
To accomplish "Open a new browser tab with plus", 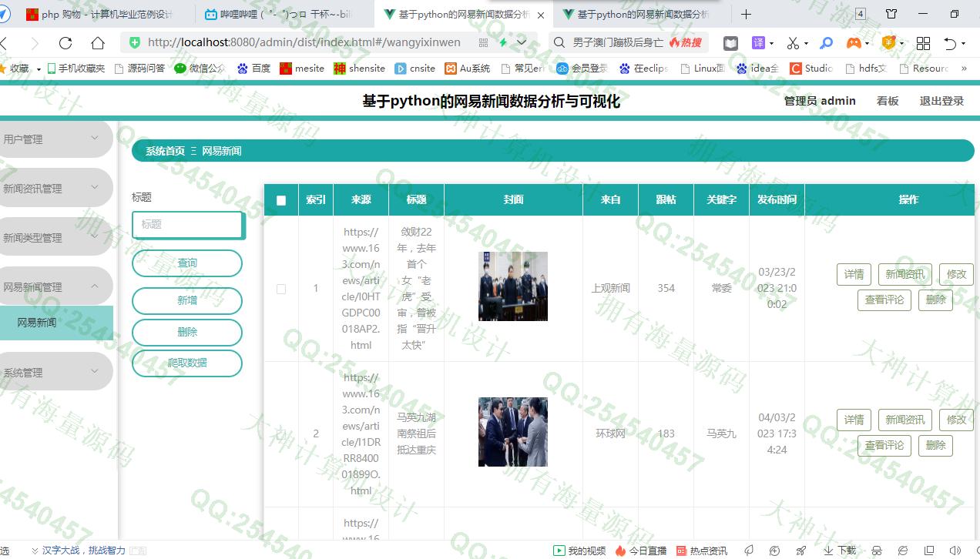I will tap(746, 14).
